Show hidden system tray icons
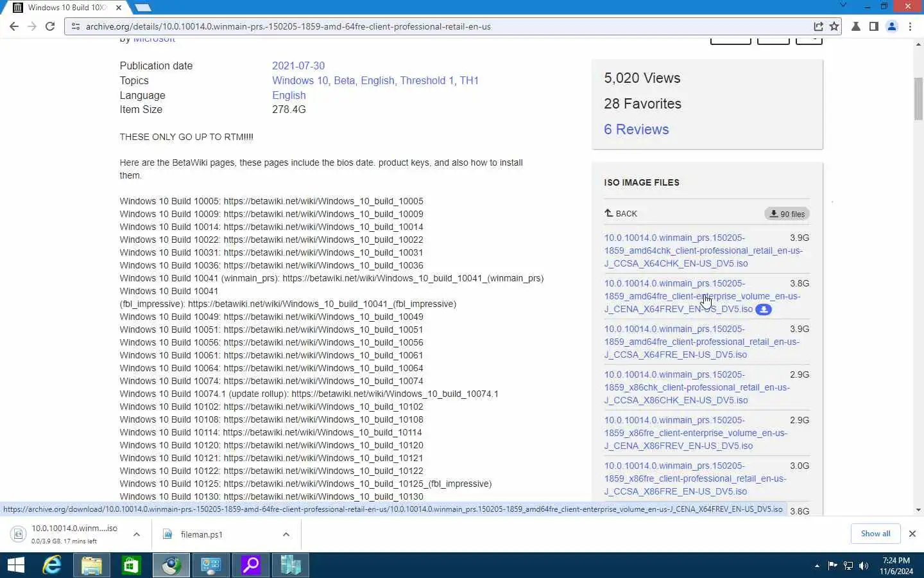Viewport: 924px width, 578px height. click(x=817, y=566)
